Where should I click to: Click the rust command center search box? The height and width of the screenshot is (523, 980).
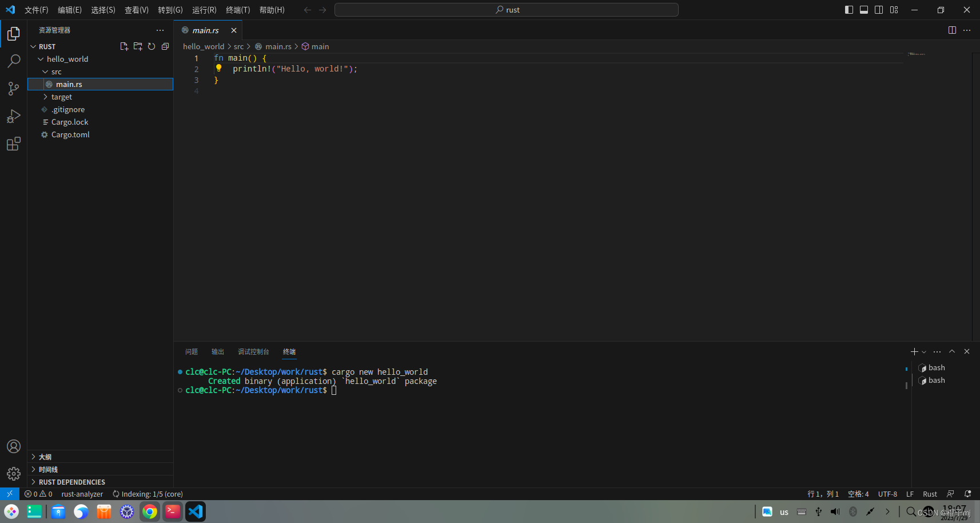507,10
